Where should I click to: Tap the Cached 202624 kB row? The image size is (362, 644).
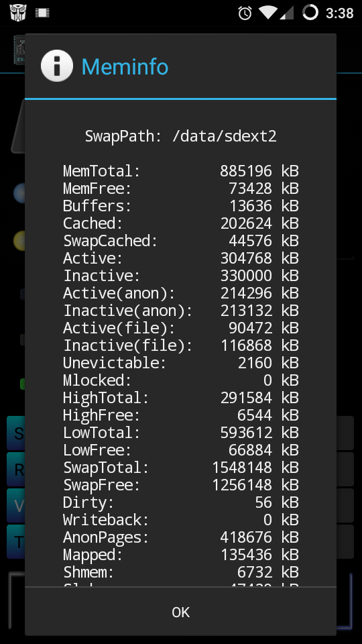pyautogui.click(x=180, y=223)
